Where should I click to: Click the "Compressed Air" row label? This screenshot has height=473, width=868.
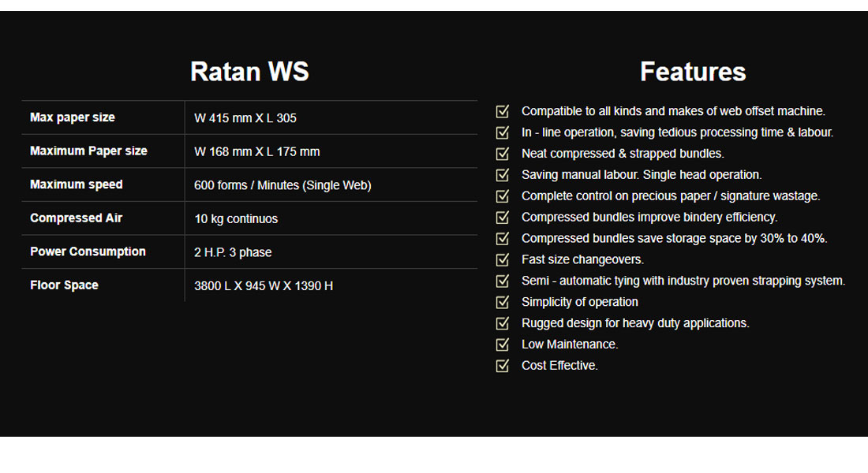point(76,218)
